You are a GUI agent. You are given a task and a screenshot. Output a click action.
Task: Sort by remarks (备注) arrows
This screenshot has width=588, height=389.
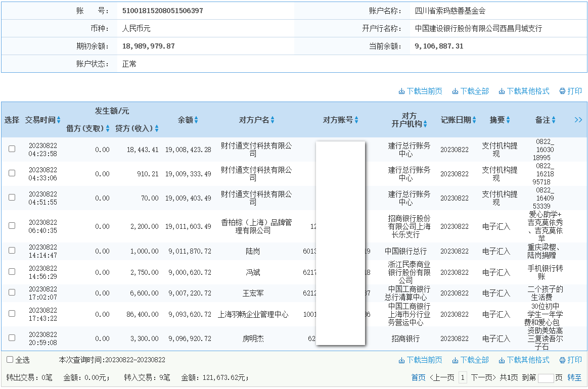pos(554,120)
